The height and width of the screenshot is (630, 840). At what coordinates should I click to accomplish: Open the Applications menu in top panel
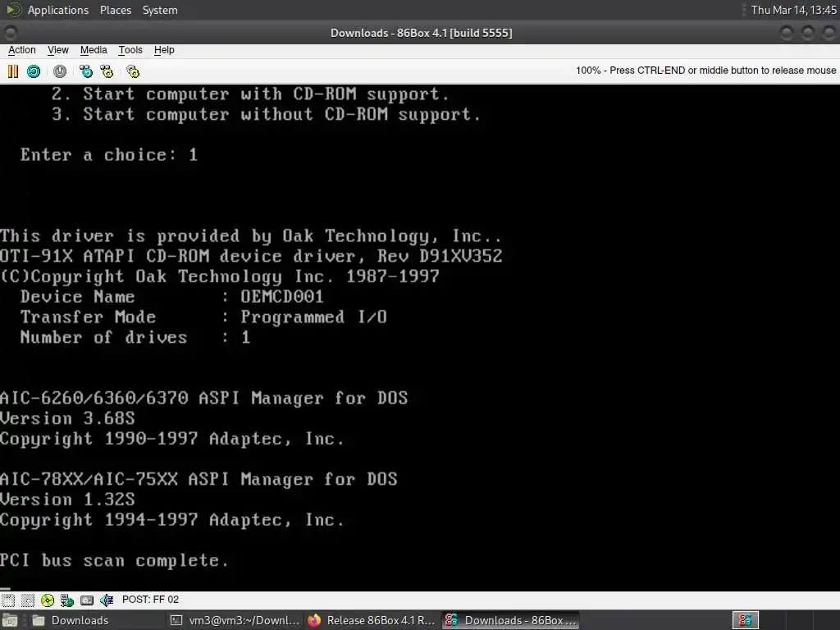(x=58, y=10)
